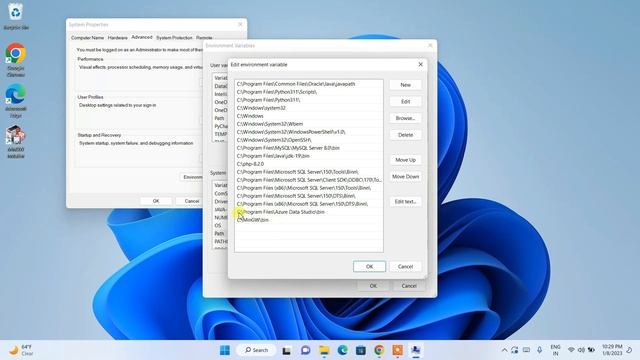This screenshot has width=640, height=360.
Task: Open the clock and date flyout
Action: (x=612, y=350)
